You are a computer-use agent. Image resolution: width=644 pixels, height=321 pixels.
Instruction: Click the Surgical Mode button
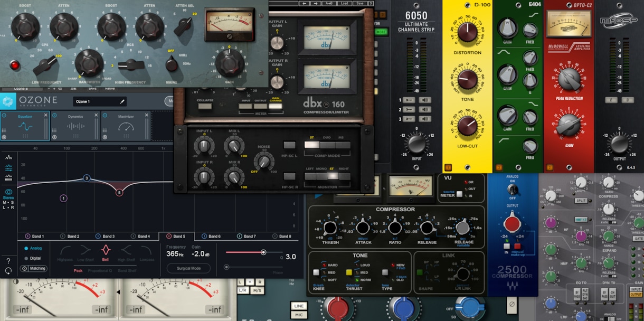pyautogui.click(x=188, y=268)
